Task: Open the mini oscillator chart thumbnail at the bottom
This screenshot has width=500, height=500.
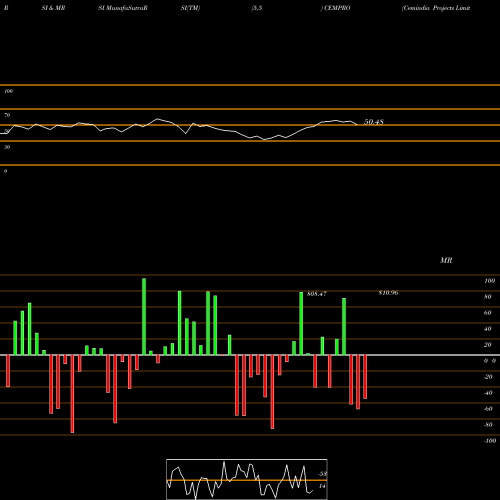Action: (x=247, y=479)
